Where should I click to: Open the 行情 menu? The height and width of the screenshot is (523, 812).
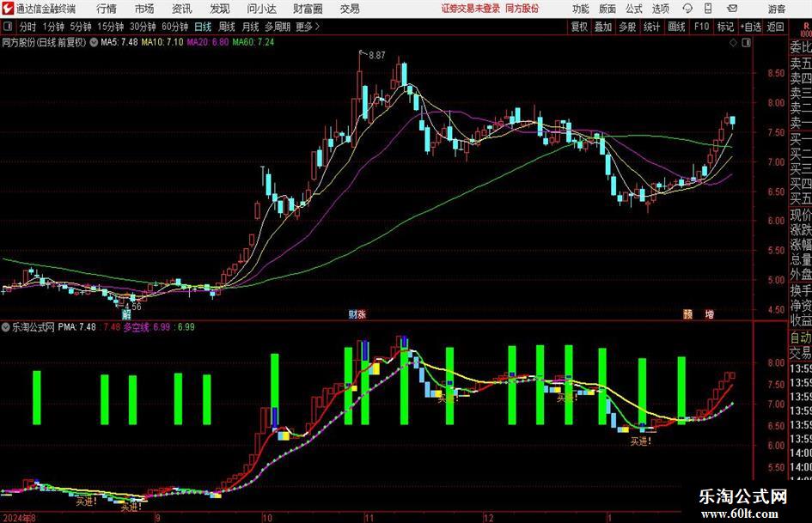click(x=107, y=9)
